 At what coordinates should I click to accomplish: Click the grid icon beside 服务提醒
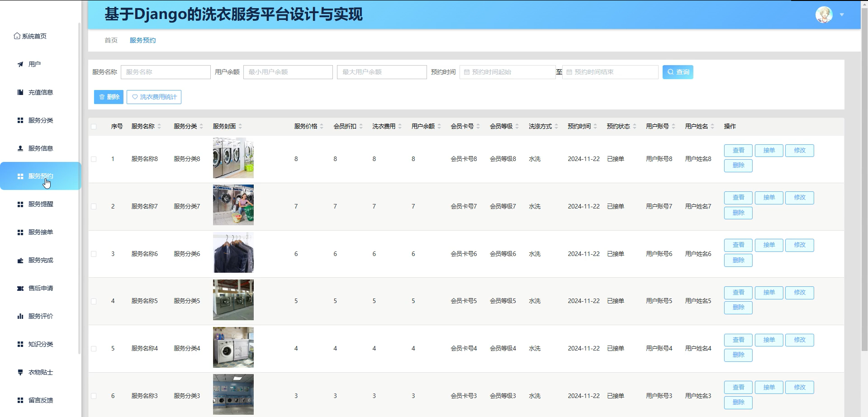coord(20,204)
